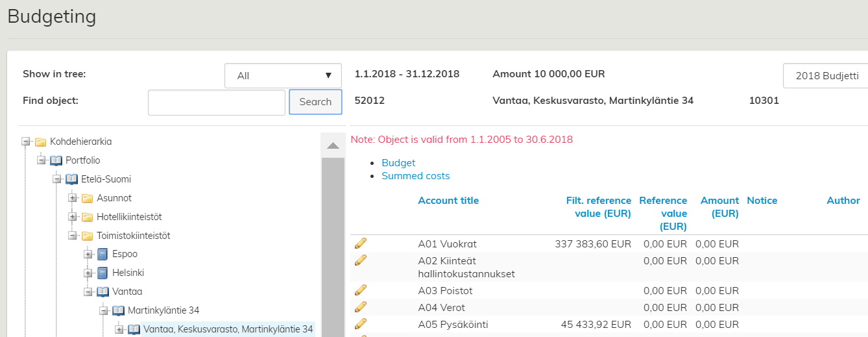868x337 pixels.
Task: Click the Helsinki building icon in tree
Action: (x=102, y=273)
